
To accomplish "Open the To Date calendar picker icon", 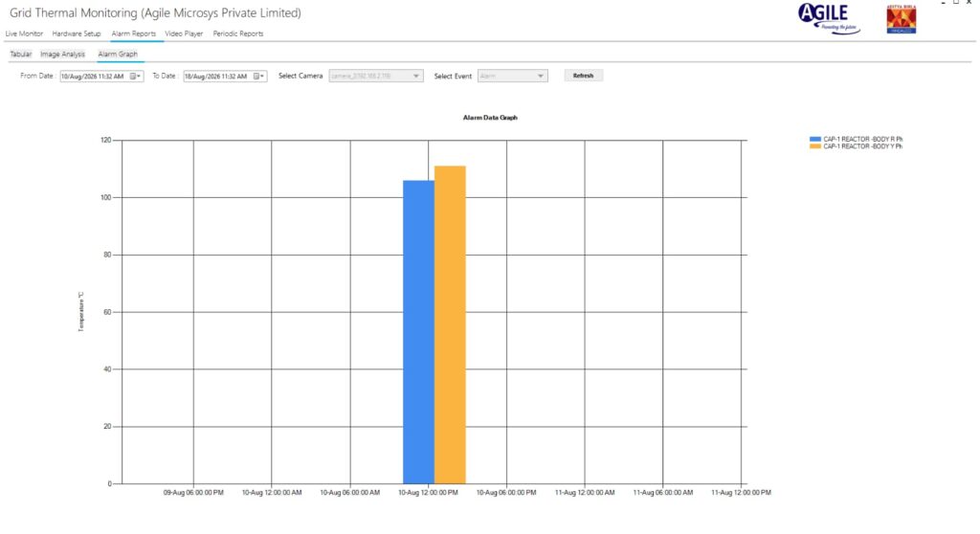I will click(256, 77).
